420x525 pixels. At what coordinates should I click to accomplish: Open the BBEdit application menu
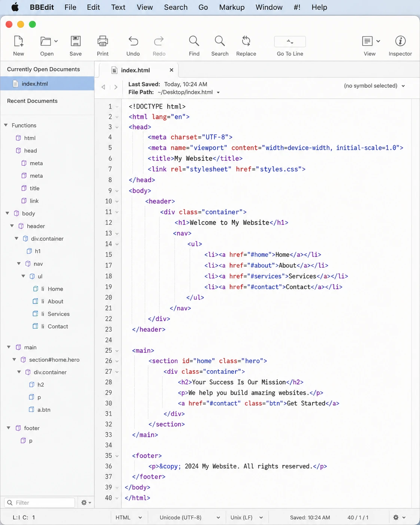pyautogui.click(x=42, y=7)
